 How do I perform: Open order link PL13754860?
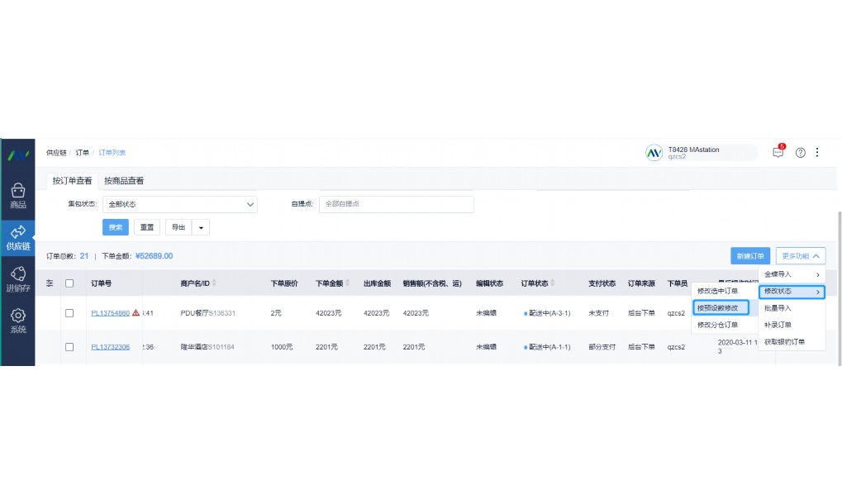click(x=110, y=313)
